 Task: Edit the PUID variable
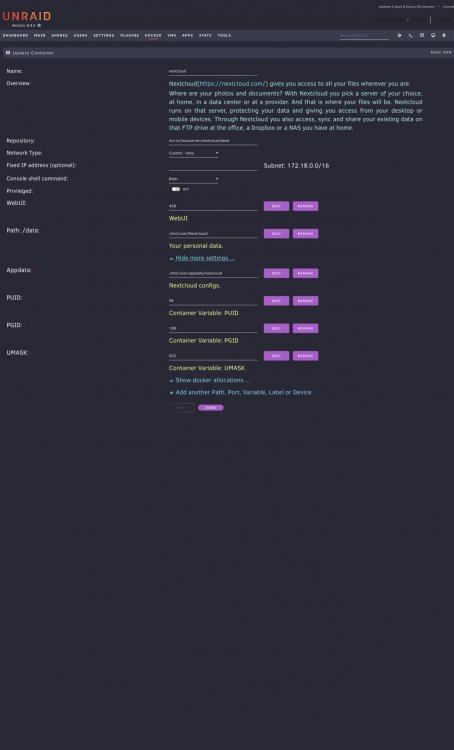(276, 301)
